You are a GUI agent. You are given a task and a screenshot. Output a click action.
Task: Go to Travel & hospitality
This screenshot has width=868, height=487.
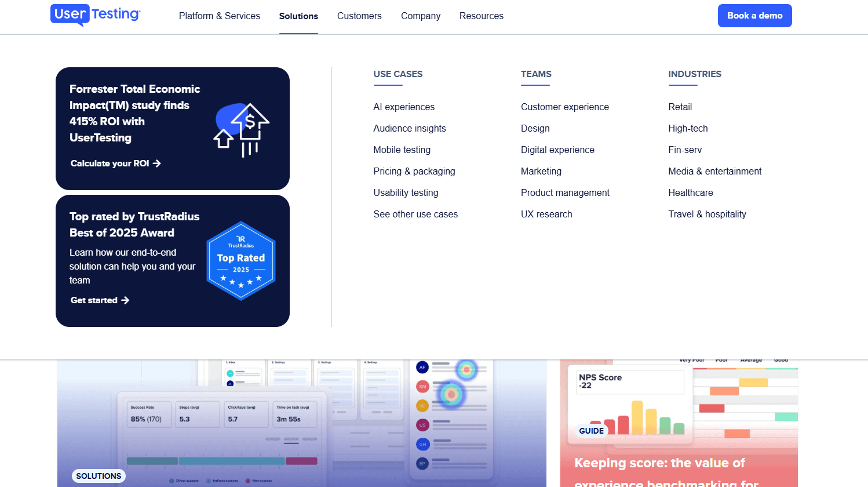(707, 215)
